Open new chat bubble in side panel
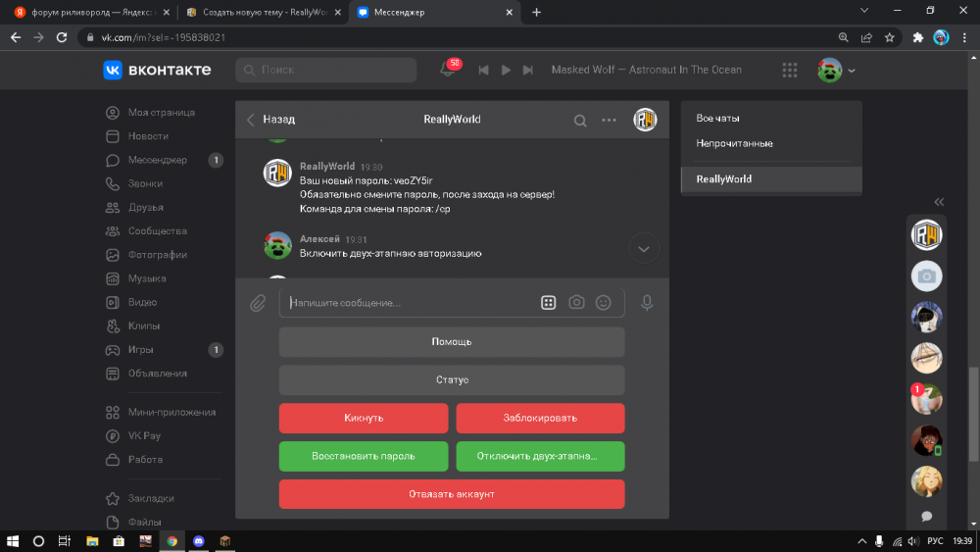Screen dimensions: 980x552 pos(926,517)
